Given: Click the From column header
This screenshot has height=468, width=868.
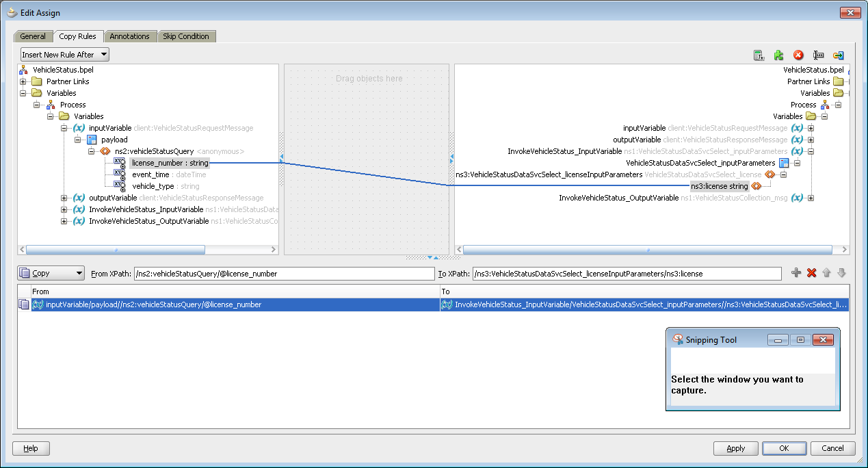Looking at the screenshot, I should pyautogui.click(x=235, y=291).
